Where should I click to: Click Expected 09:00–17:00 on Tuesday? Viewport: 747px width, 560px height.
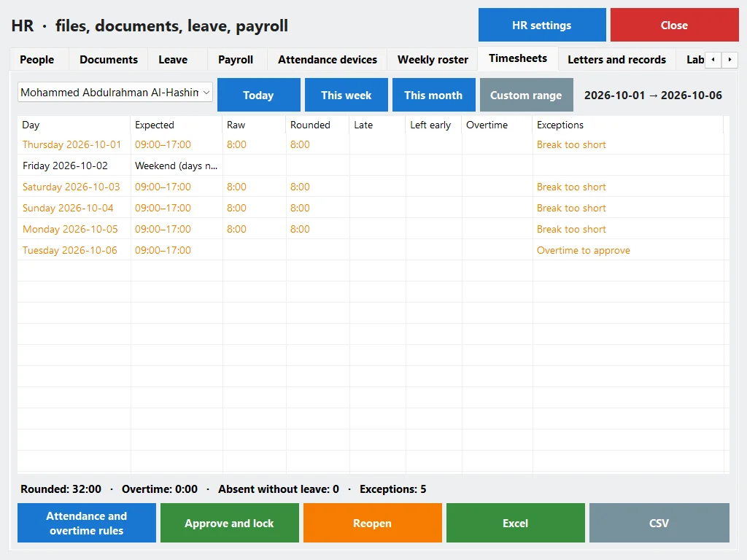coord(163,251)
